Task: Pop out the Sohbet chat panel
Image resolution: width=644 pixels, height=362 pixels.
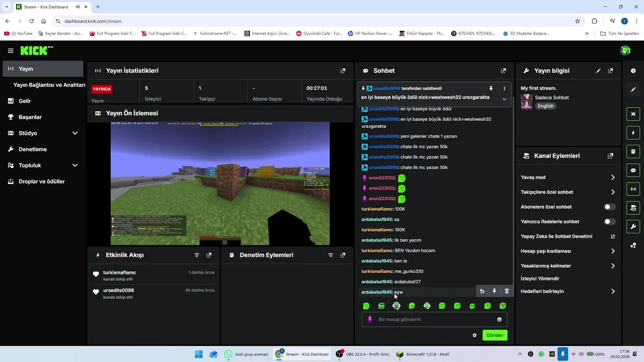Action: (503, 71)
